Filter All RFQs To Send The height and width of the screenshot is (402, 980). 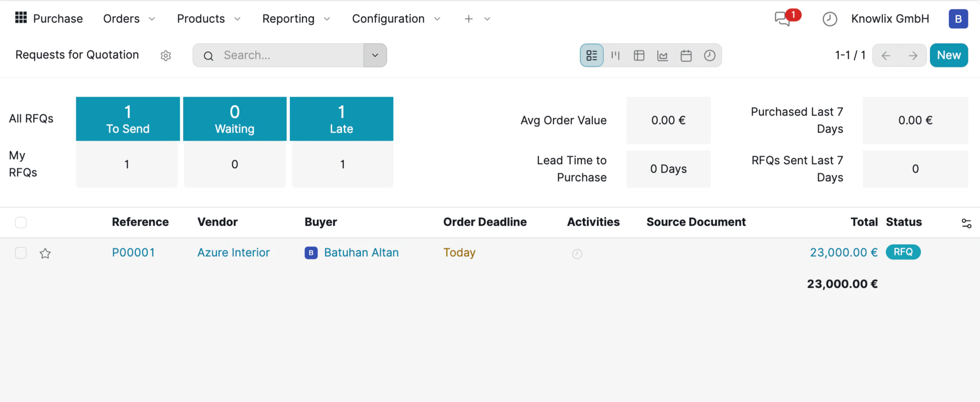128,119
